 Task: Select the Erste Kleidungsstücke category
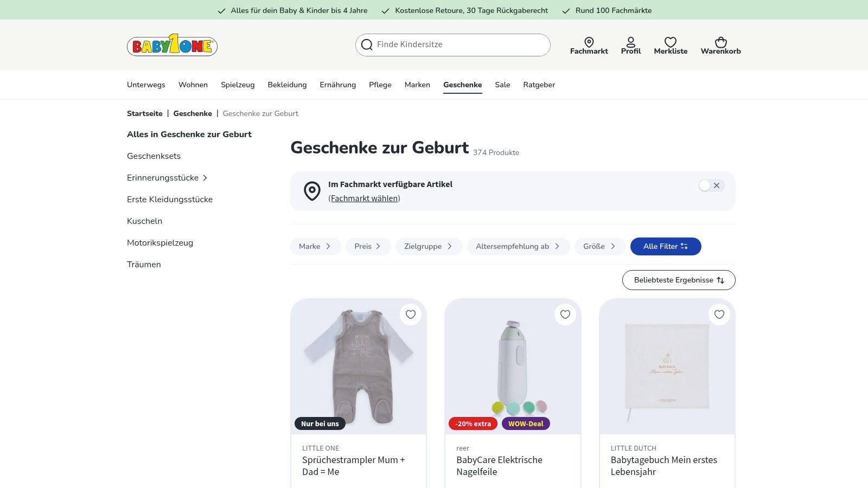[170, 200]
